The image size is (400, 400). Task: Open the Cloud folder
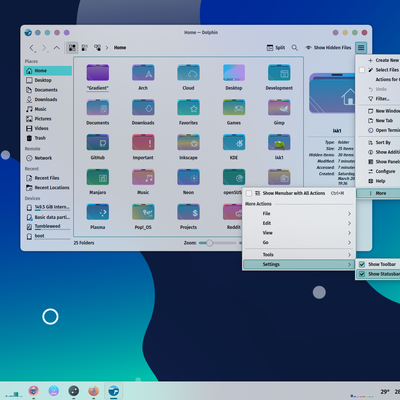click(188, 77)
